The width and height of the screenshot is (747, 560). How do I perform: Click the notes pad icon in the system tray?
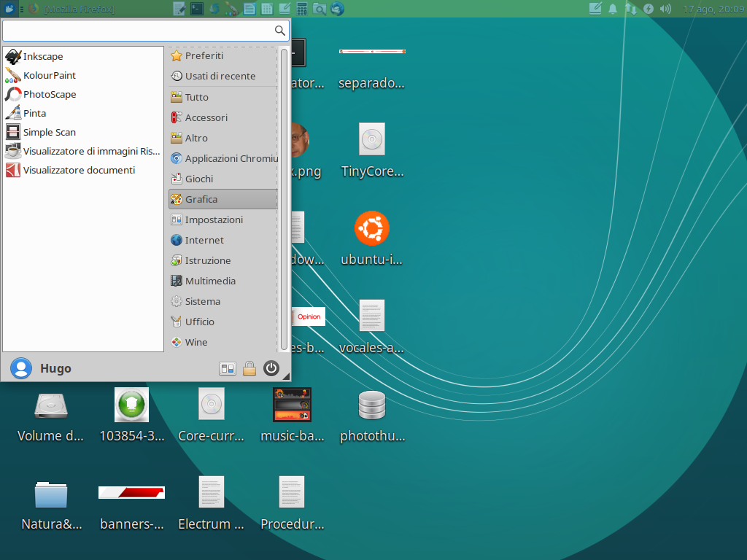pos(595,9)
